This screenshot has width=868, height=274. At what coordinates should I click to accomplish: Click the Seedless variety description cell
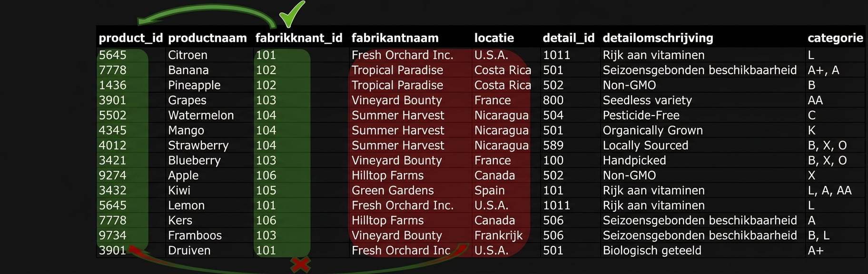647,100
